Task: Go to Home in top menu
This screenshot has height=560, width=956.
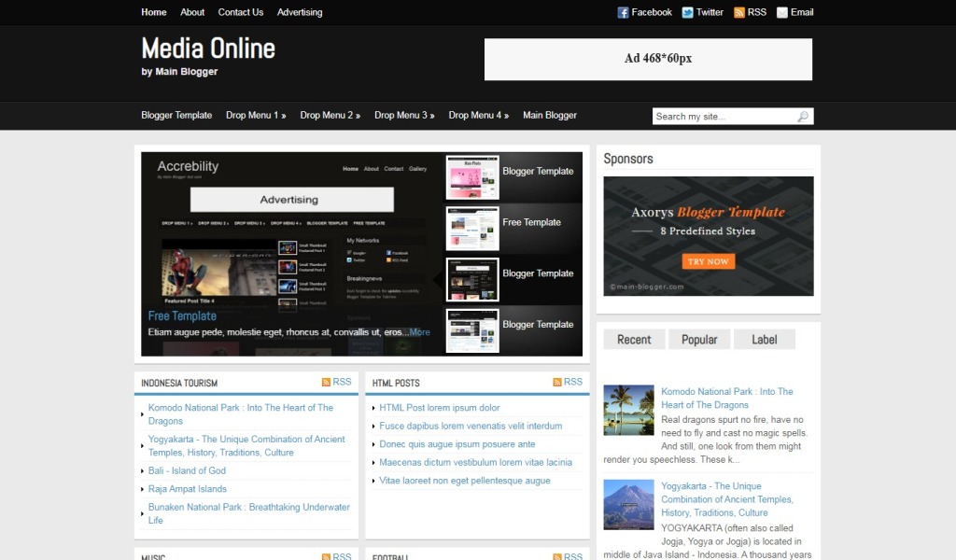Action: (x=154, y=12)
